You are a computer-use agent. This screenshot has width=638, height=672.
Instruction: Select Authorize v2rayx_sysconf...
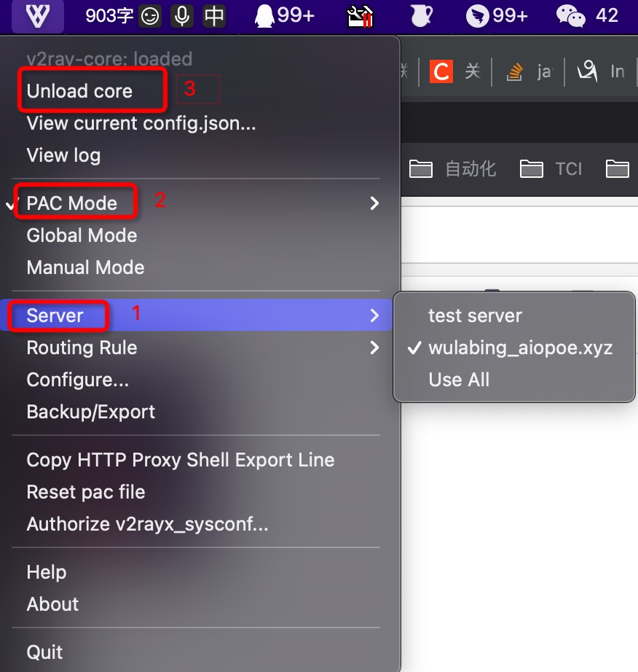pos(196,524)
